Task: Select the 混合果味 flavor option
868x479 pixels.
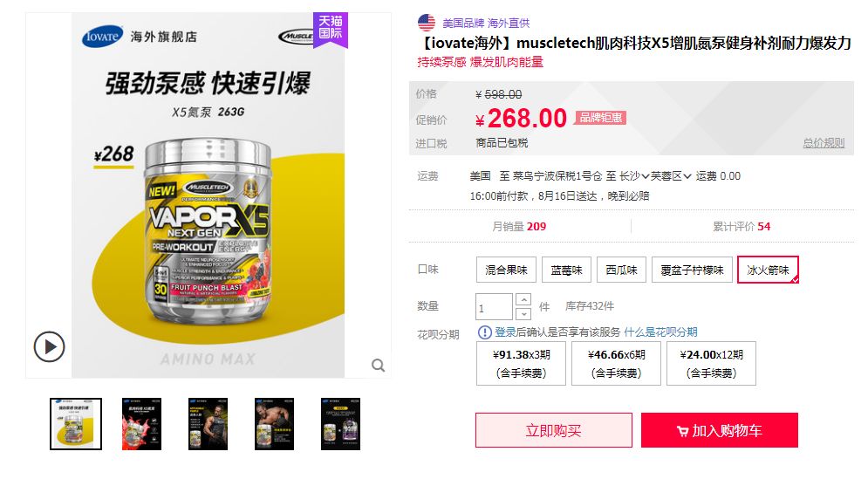Action: pyautogui.click(x=506, y=270)
